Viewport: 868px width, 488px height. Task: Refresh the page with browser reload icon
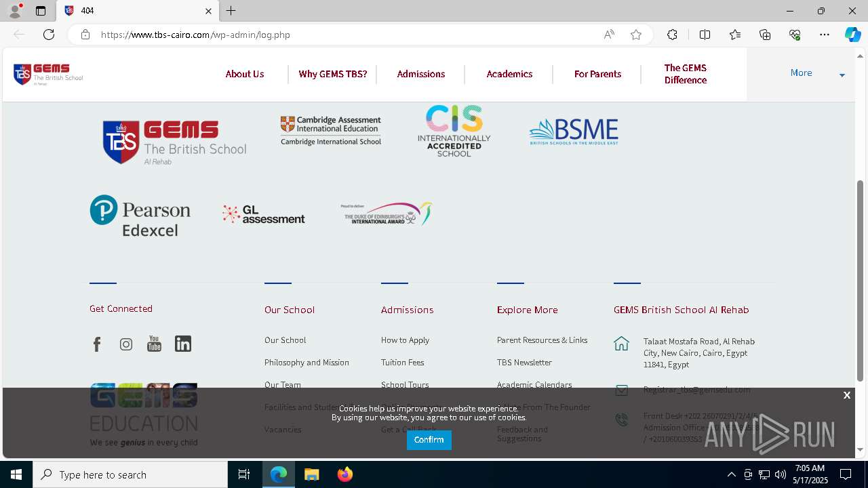click(49, 35)
